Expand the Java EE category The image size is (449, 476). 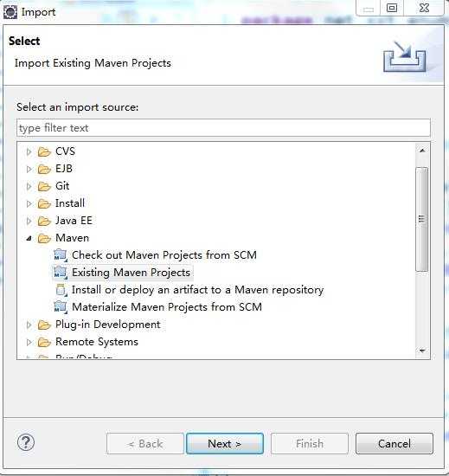coord(29,221)
